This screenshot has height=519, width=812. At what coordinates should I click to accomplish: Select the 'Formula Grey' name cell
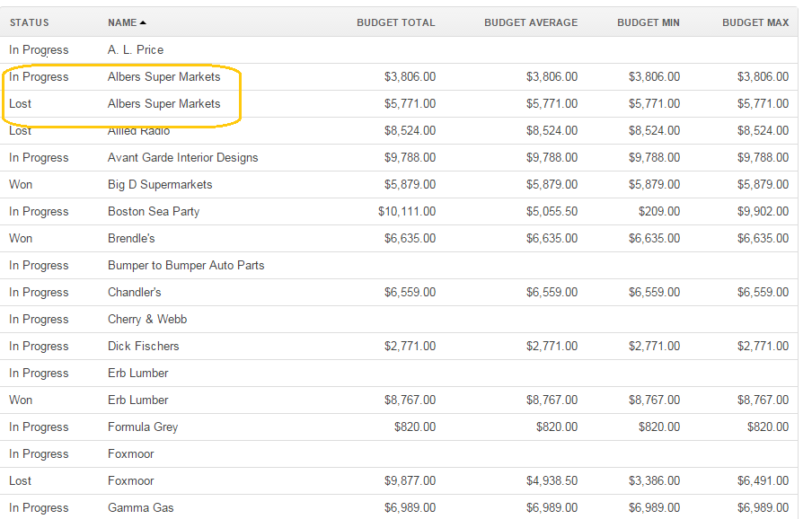click(x=143, y=427)
